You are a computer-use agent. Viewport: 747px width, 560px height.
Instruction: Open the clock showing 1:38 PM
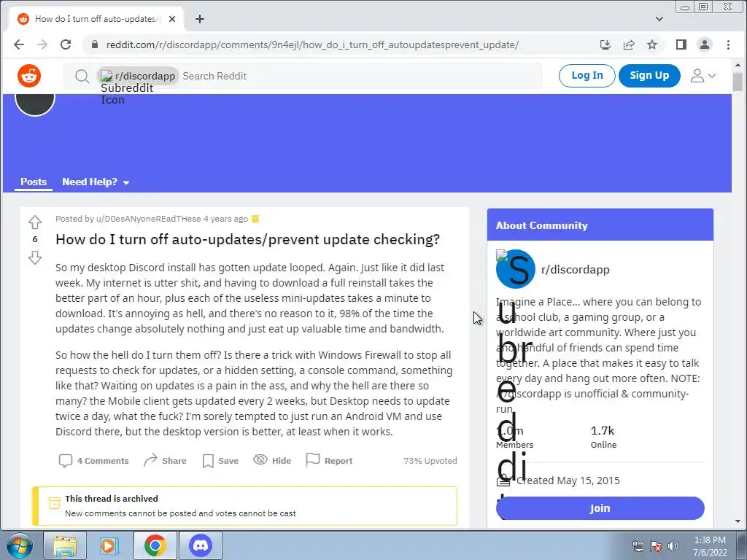point(710,546)
